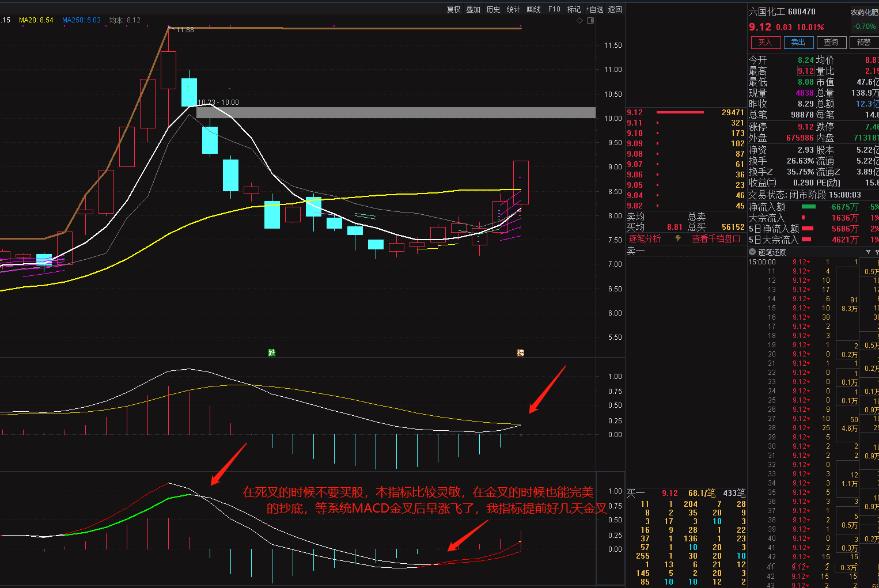Viewport: 879px width, 588px height.
Task: Click the 5日净流入额 5686万 row
Action: (813, 229)
